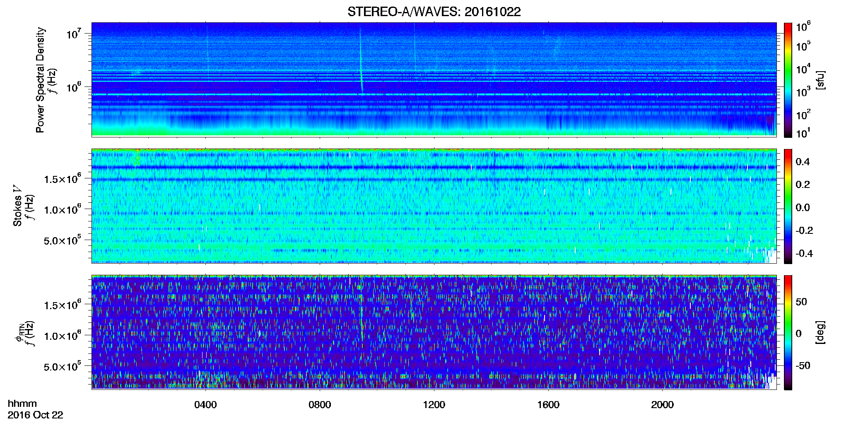The height and width of the screenshot is (447, 868).
Task: Click the 10^5 value on sfu color scale
Action: [x=803, y=46]
